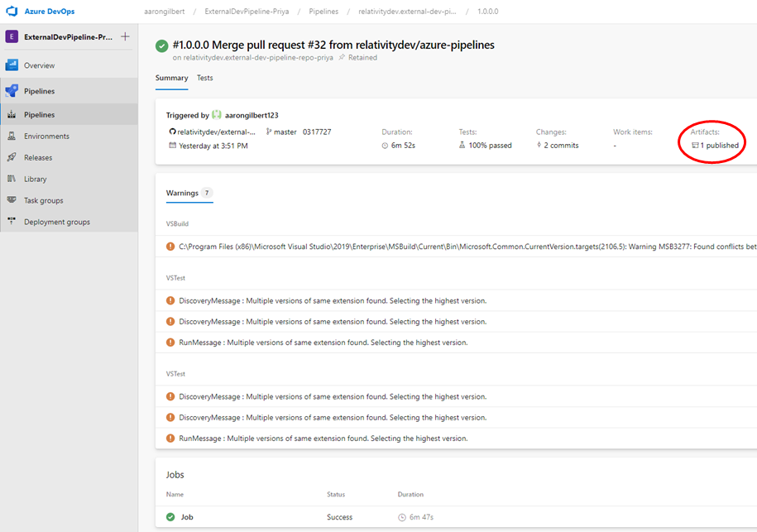The image size is (757, 532).
Task: Add new item with the plus icon
Action: coord(125,36)
